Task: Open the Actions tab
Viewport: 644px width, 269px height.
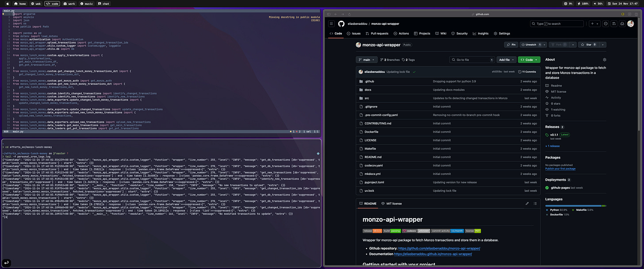Action: 401,34
